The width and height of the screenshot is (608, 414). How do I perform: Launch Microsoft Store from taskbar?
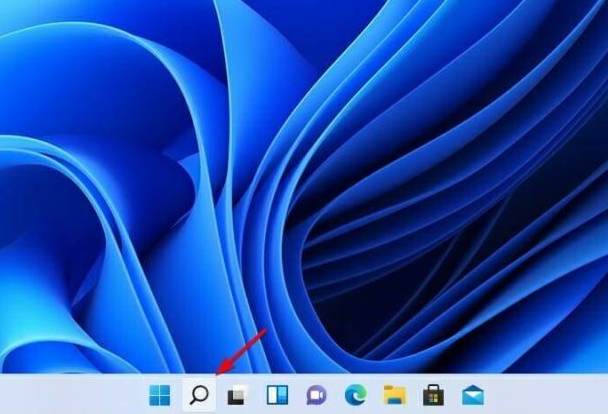pyautogui.click(x=433, y=394)
